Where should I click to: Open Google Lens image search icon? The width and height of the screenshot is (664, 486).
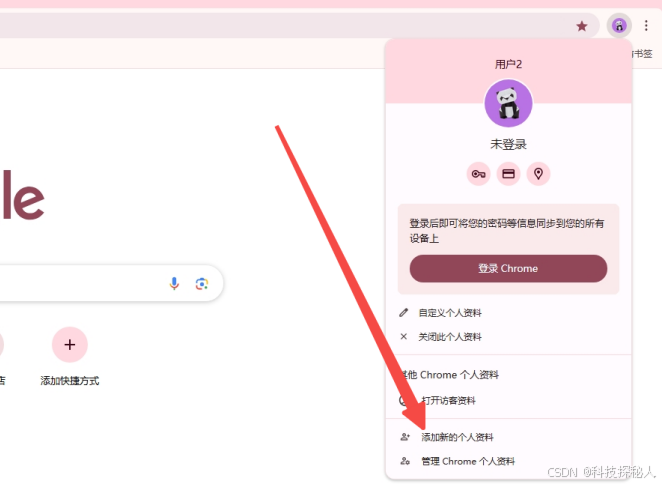202,284
